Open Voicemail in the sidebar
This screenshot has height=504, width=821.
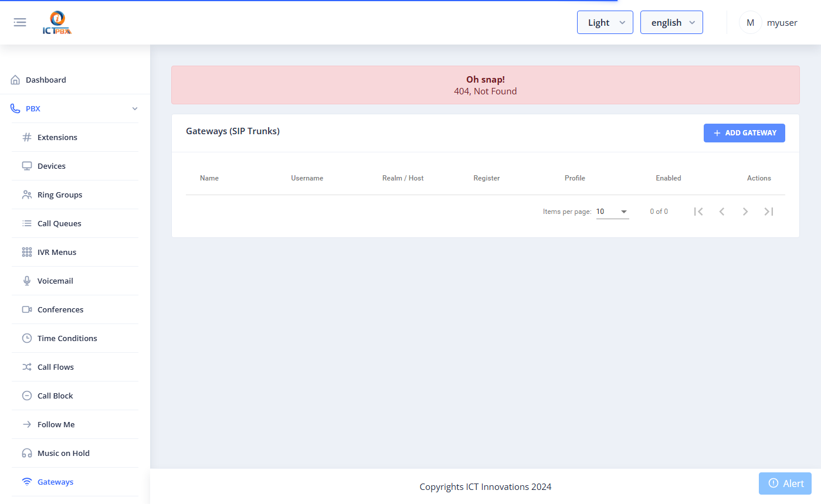[x=75, y=281]
